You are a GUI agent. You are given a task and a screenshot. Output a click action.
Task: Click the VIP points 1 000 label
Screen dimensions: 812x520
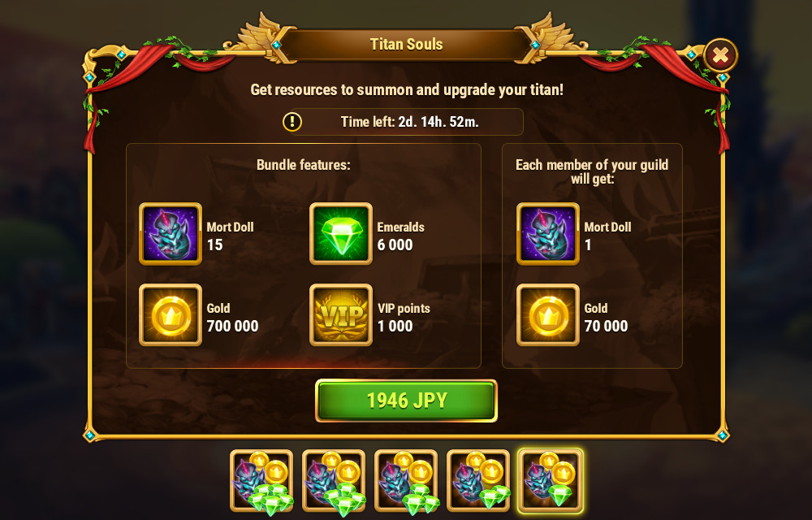[404, 317]
